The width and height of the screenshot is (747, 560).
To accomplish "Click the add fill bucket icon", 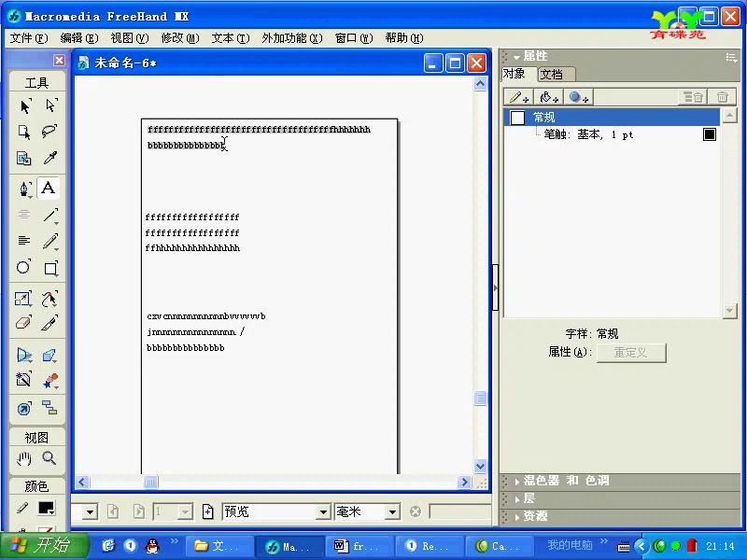I will click(549, 97).
